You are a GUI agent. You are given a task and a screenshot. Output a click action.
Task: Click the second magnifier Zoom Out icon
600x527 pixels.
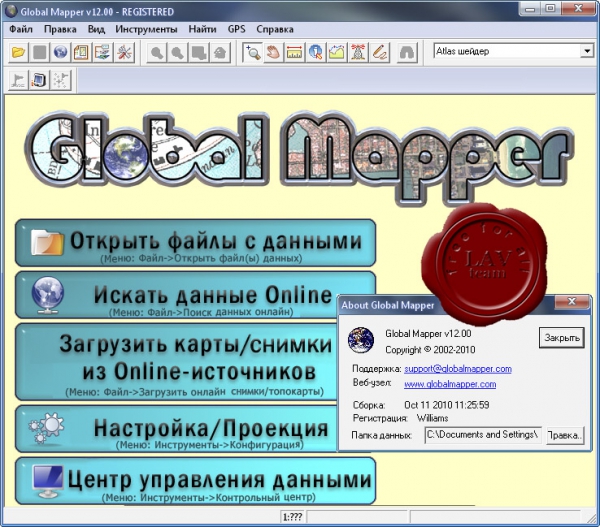178,52
